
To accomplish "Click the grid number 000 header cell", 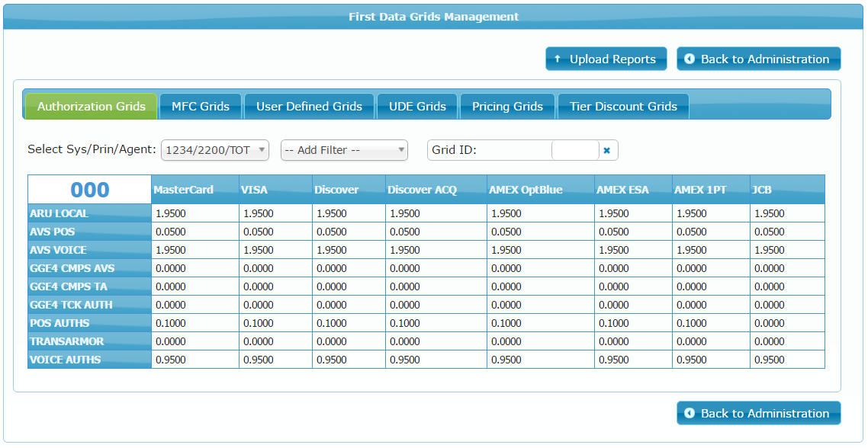I will [90, 190].
